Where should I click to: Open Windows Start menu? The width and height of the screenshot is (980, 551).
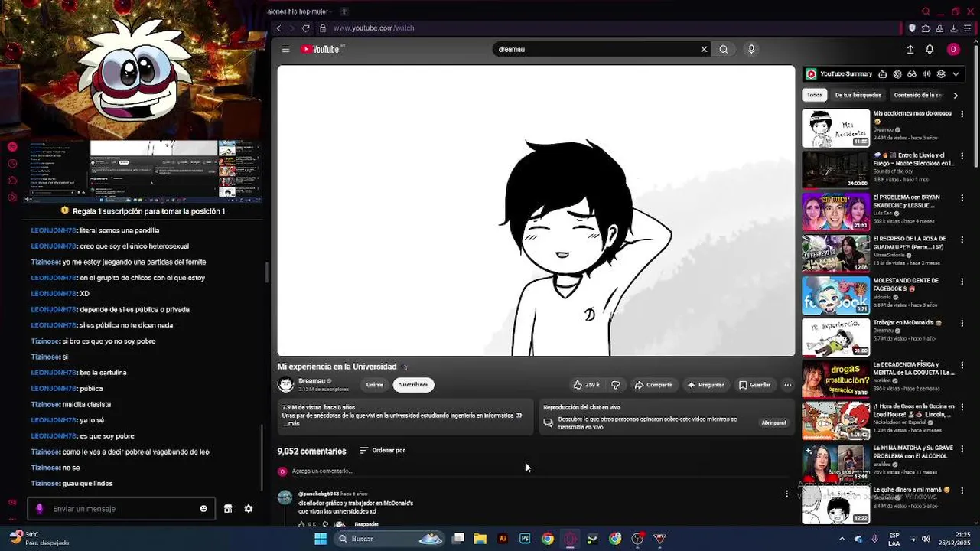tap(321, 539)
